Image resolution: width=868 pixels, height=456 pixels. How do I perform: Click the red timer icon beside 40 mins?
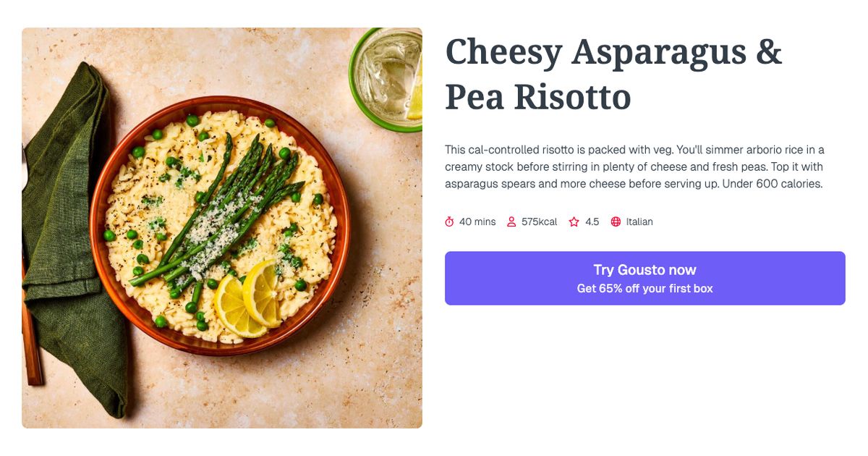click(x=450, y=221)
